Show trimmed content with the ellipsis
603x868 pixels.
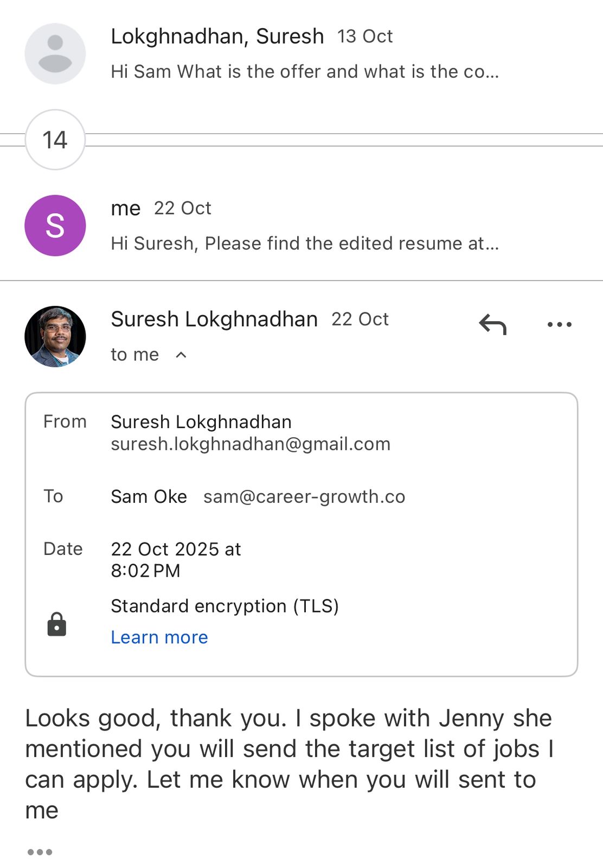[40, 852]
